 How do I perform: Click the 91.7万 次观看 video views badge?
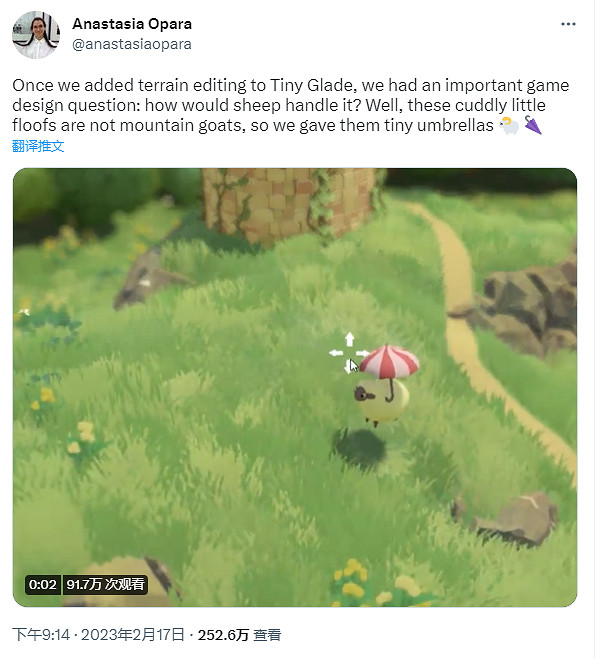tap(105, 584)
